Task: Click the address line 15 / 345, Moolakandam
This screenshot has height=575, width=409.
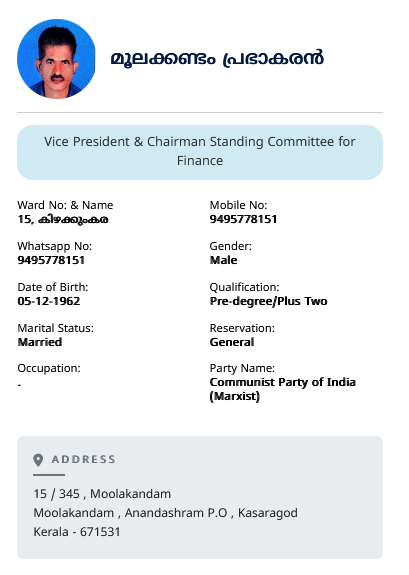Action: pyautogui.click(x=102, y=494)
